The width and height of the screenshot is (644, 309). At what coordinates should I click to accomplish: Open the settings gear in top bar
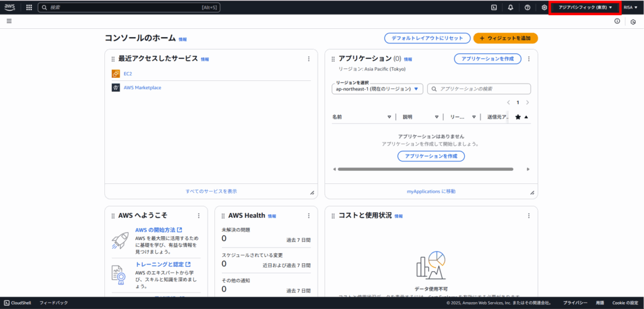(x=544, y=8)
